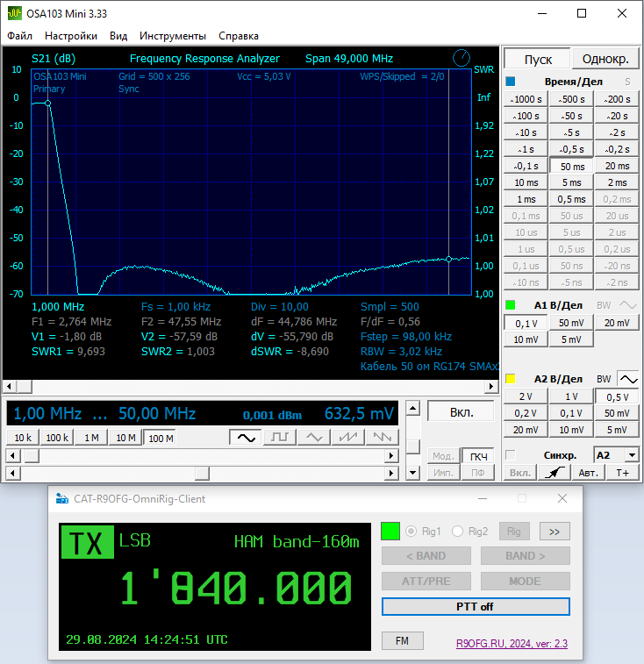This screenshot has width=644, height=664.
Task: Select the Rig2 radio button
Action: 457,531
